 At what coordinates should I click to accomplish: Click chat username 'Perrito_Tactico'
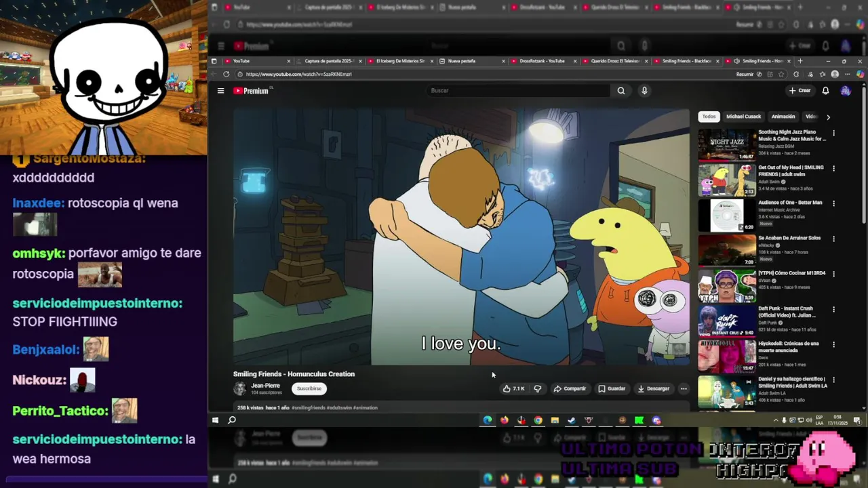60,411
